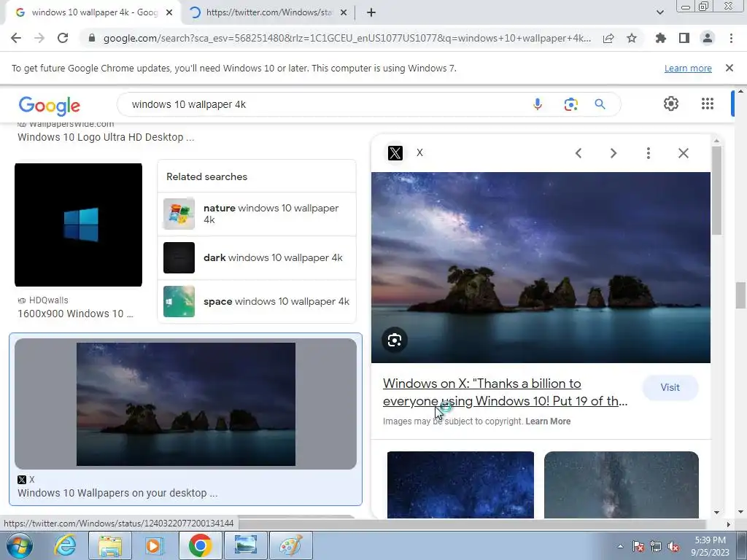Launch Internet Explorer from the taskbar

(x=65, y=545)
